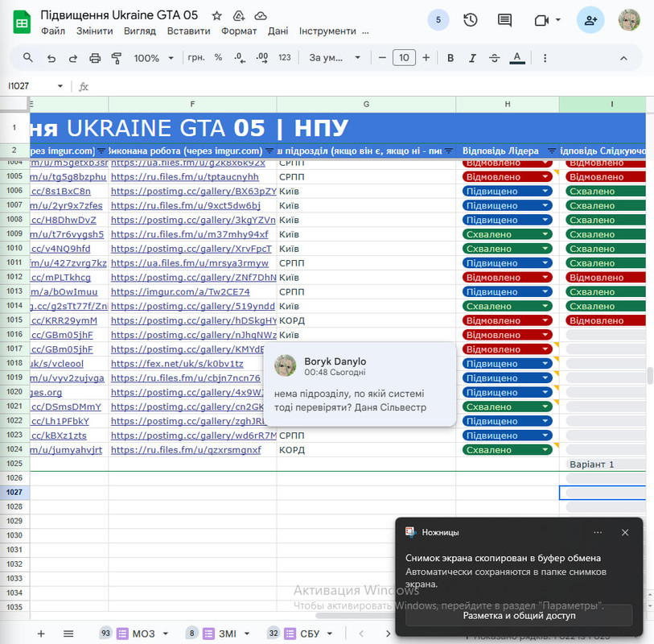Image resolution: width=654 pixels, height=644 pixels.
Task: Open row 1009 Схвалено dropdown in column H
Action: (x=545, y=234)
